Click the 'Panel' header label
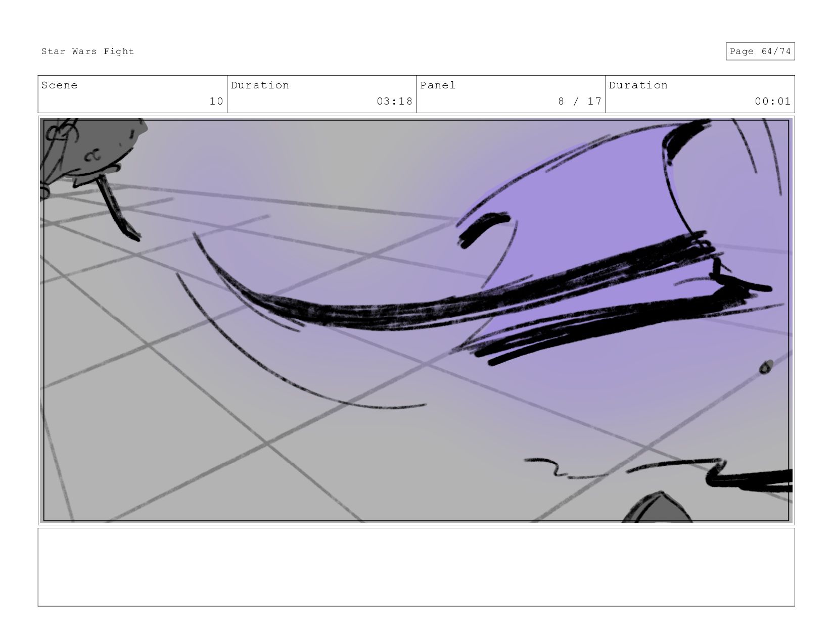The width and height of the screenshot is (834, 644). (438, 85)
